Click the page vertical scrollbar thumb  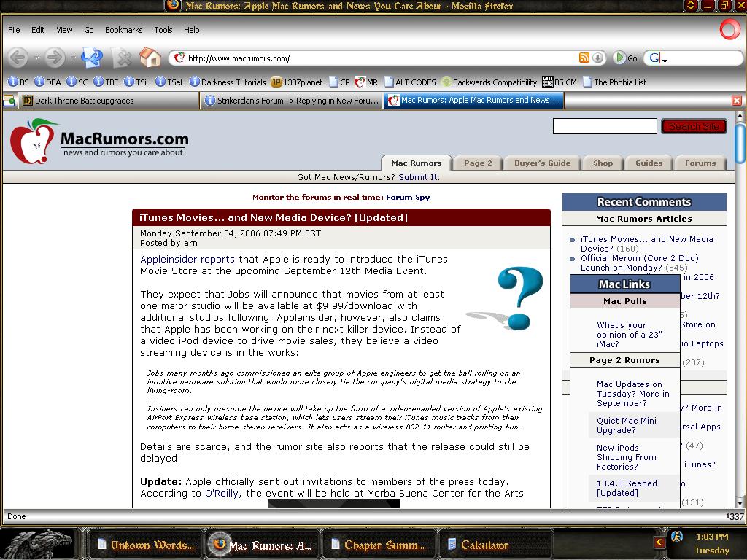pos(740,143)
